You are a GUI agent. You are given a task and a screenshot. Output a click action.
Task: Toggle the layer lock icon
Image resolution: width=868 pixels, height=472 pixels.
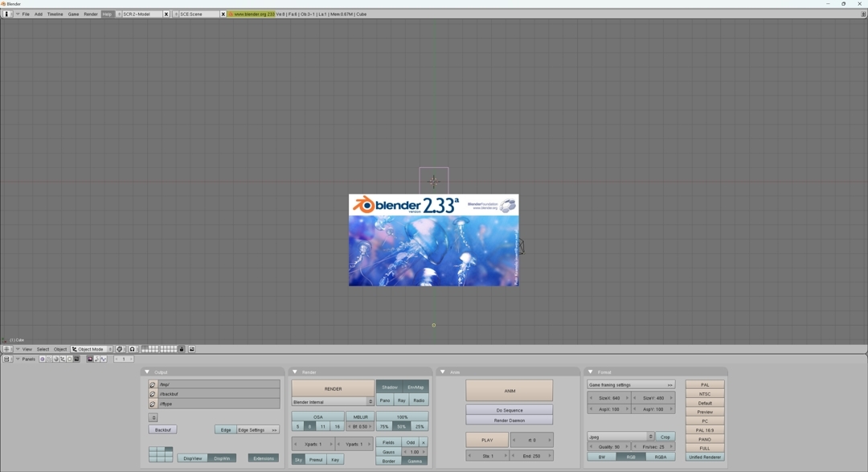pos(181,349)
